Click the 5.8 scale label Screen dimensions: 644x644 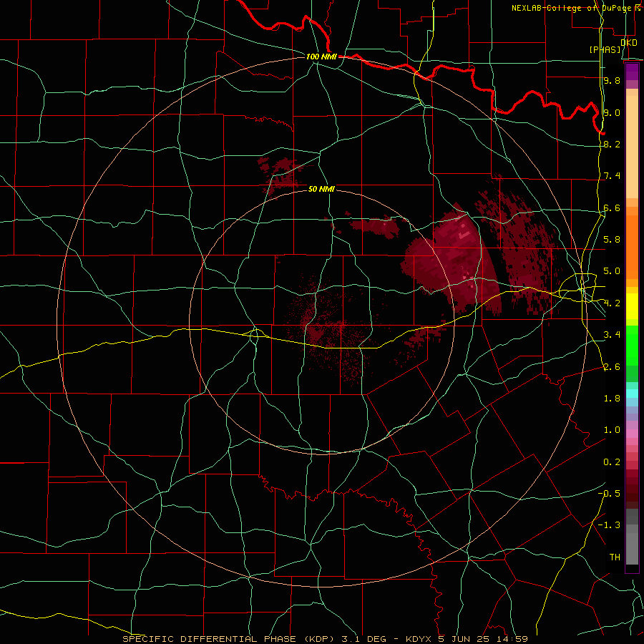(x=612, y=239)
